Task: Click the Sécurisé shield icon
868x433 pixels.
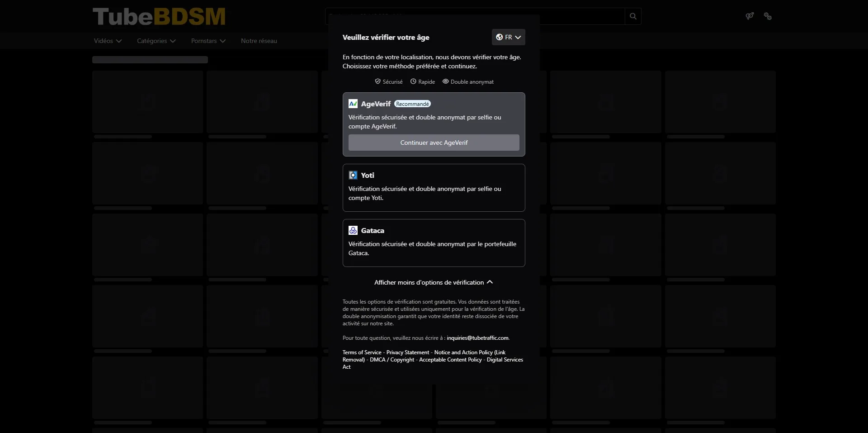Action: 377,81
